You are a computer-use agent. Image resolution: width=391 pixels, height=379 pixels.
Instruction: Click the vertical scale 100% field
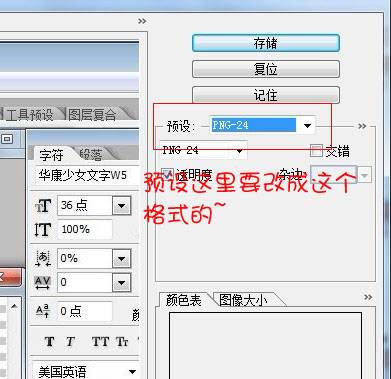(85, 229)
